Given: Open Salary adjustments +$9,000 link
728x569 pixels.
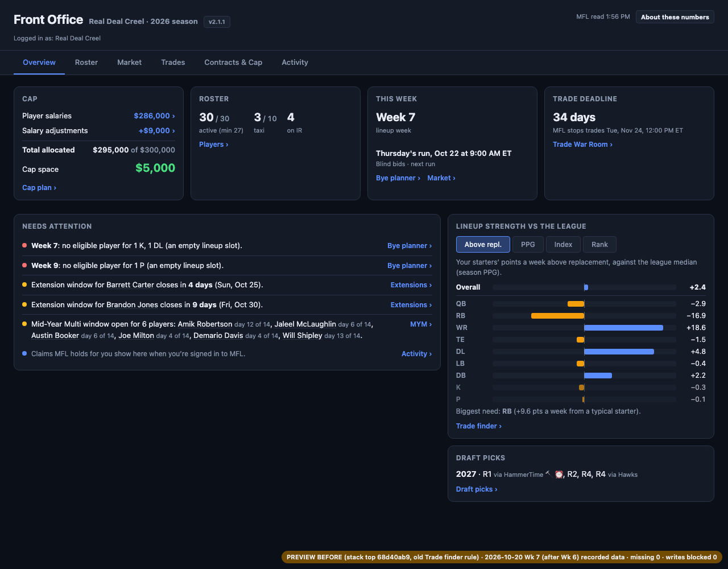Looking at the screenshot, I should click(x=156, y=130).
